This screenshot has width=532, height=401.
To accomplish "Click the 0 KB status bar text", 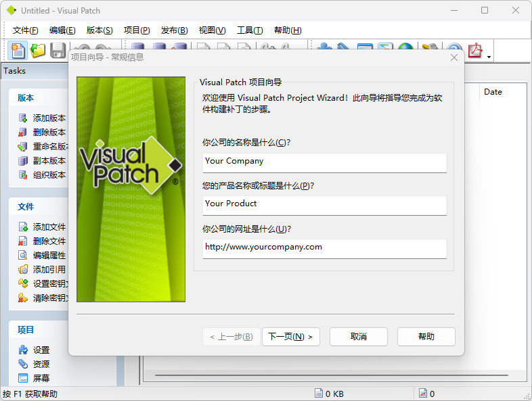I will 334,394.
